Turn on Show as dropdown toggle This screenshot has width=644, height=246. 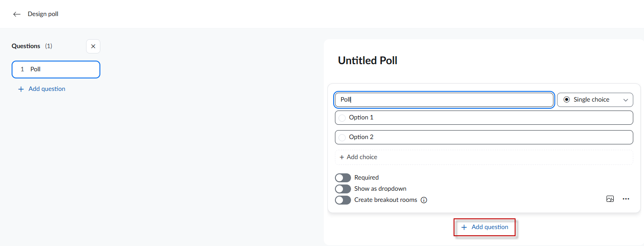tap(343, 189)
